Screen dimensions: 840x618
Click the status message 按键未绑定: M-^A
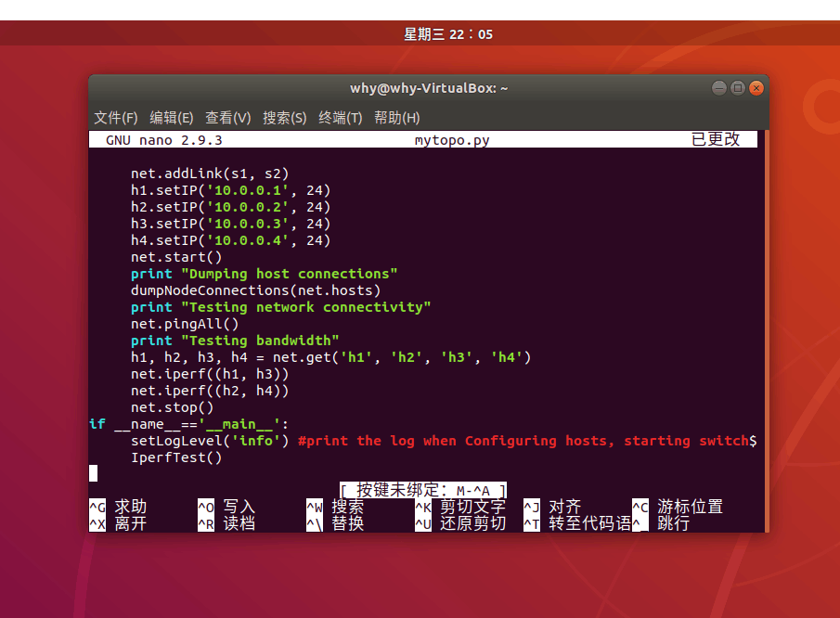(423, 490)
